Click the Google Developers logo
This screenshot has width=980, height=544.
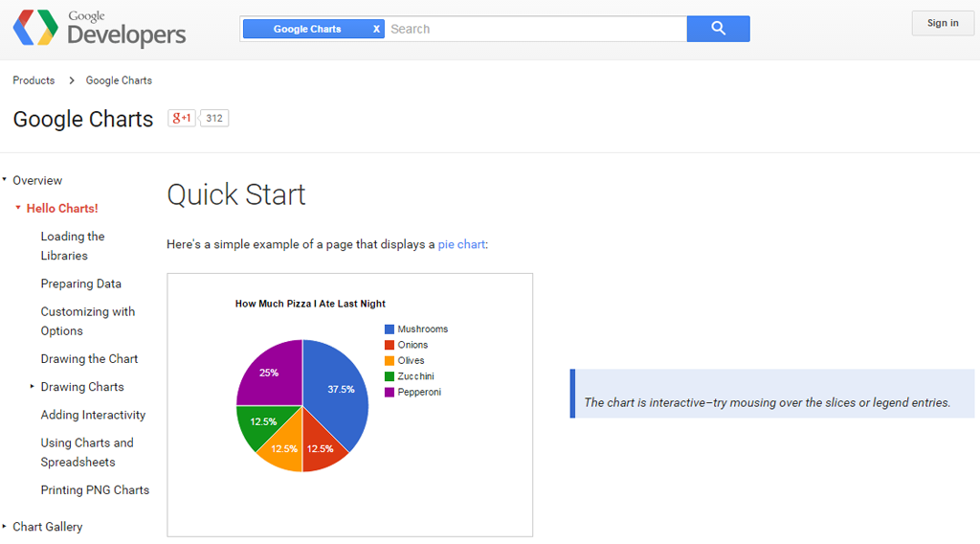[100, 28]
